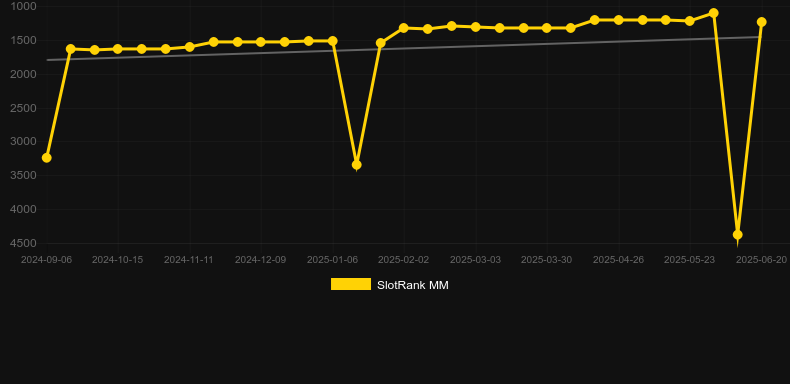Click the January 2025 dip point near 3350

356,165
